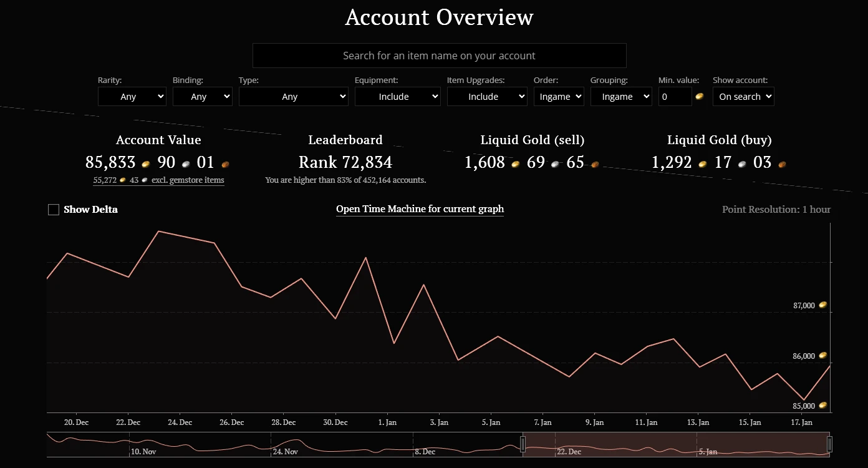This screenshot has height=468, width=868.
Task: Click the gold coin next to 85,000 axis label
Action: tap(823, 406)
